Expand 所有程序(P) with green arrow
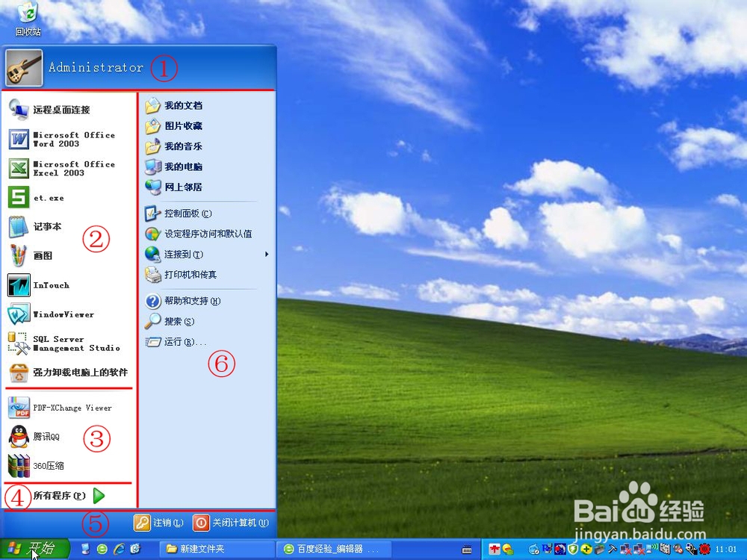 [69, 496]
